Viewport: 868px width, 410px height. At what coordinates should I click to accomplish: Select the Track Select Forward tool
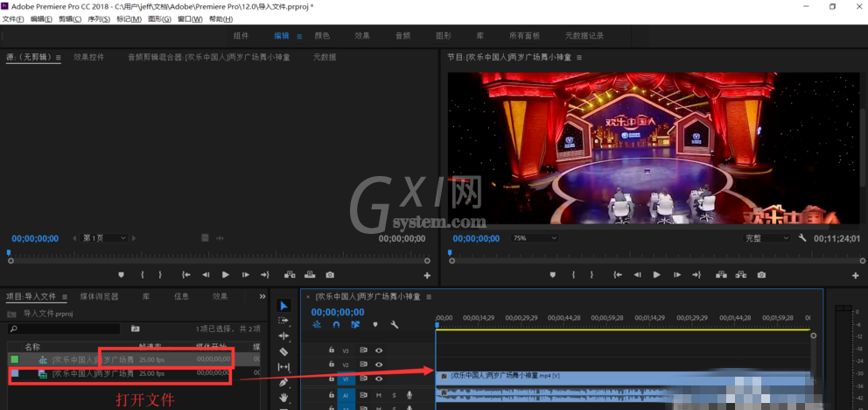[283, 321]
